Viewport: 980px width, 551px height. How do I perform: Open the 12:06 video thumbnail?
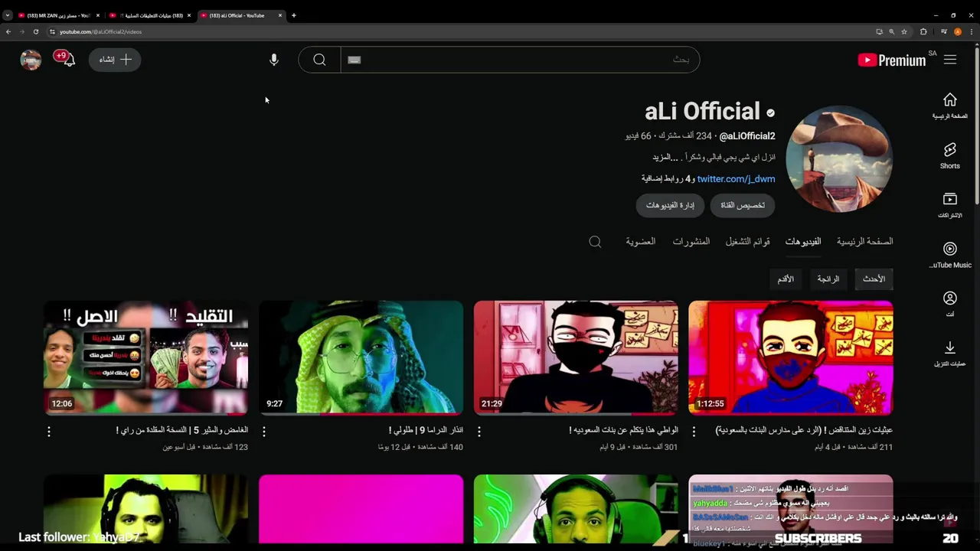(x=145, y=357)
